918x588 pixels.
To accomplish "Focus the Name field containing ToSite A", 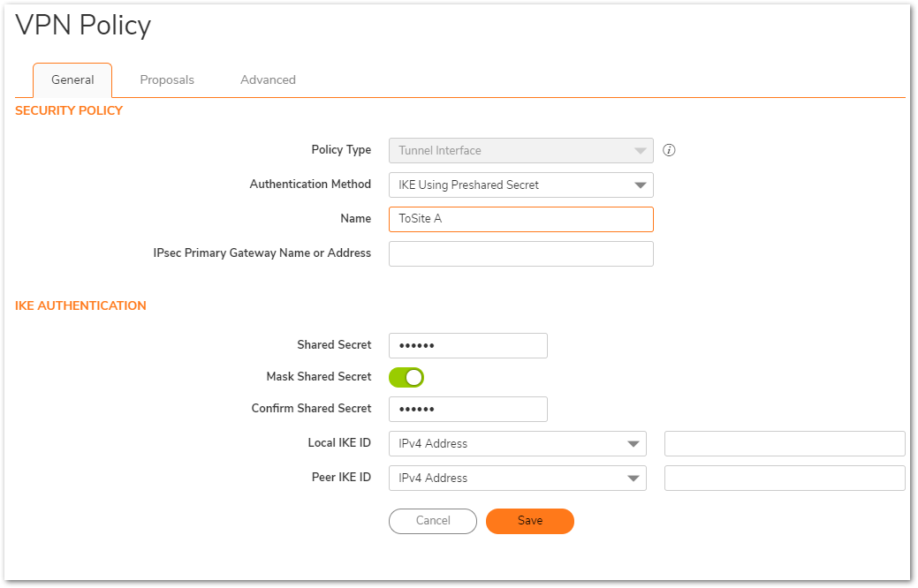I will 521,220.
